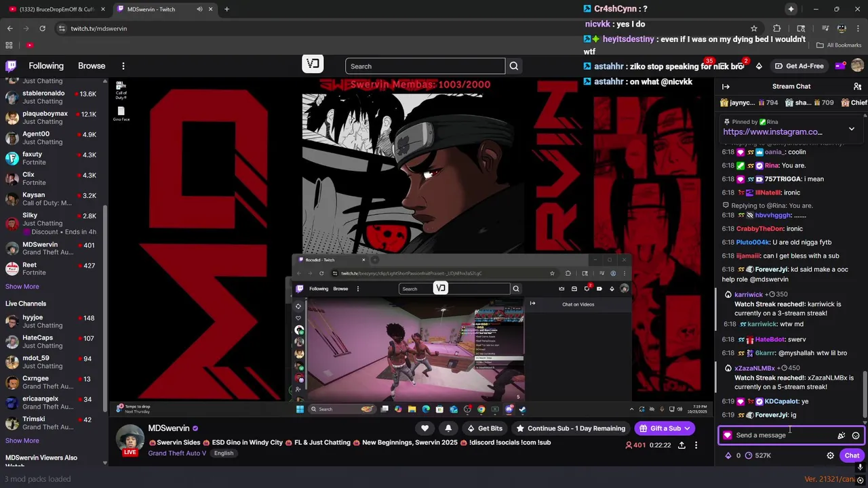868x488 pixels.
Task: Click the search magnifier button
Action: click(x=514, y=66)
